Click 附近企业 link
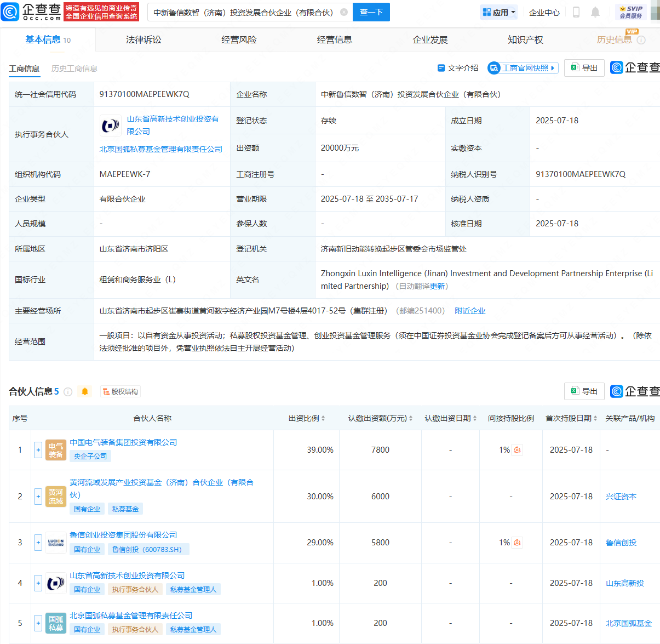Image resolution: width=660 pixels, height=644 pixels. click(470, 311)
